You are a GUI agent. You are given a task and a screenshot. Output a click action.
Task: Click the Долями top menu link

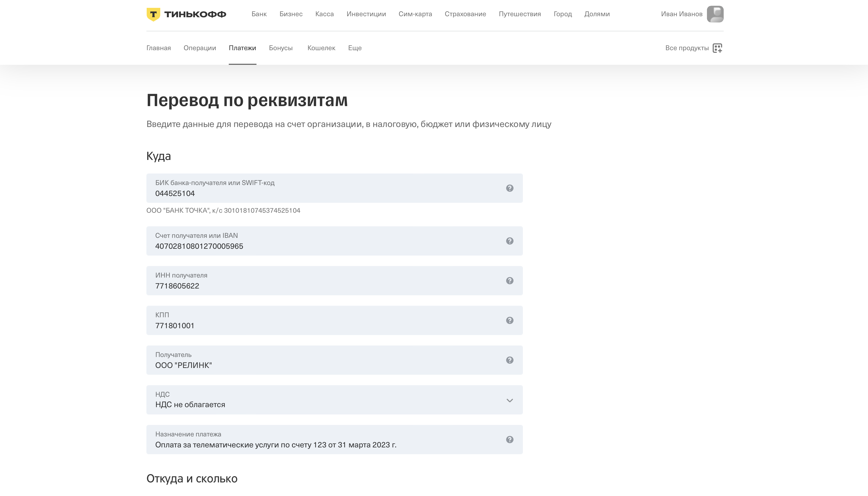click(x=597, y=14)
